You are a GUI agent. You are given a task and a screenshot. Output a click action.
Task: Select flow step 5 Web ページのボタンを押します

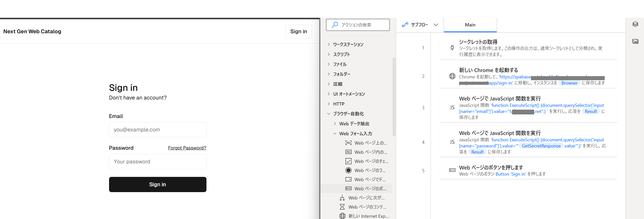coord(528,171)
